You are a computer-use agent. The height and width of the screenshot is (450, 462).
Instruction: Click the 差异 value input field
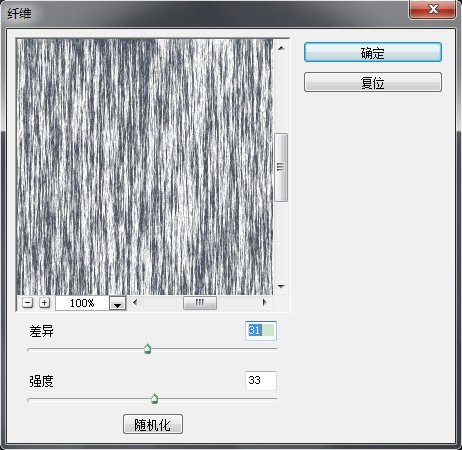pos(261,331)
